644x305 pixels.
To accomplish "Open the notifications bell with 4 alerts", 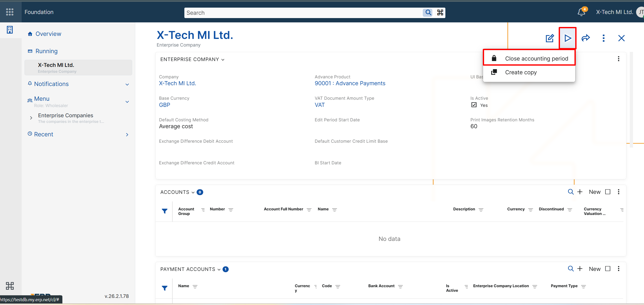I will coord(581,12).
